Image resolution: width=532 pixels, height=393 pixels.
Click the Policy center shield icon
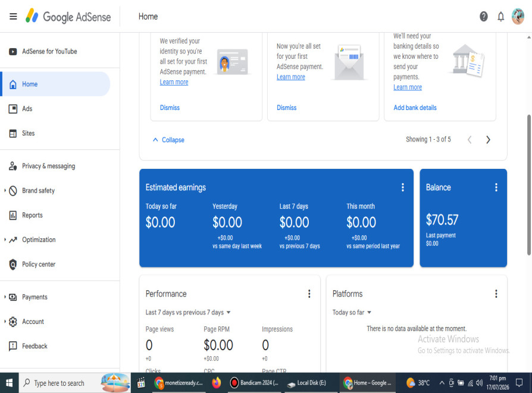tap(13, 264)
